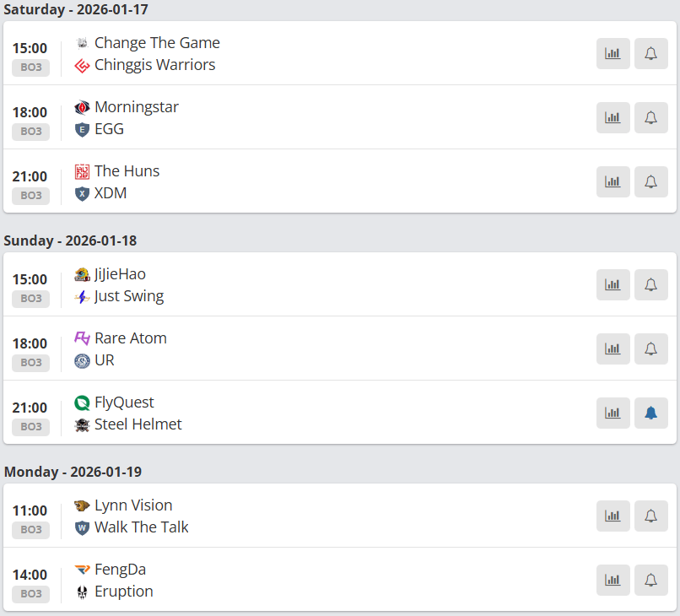Click the Chinggis Warriors team name
The image size is (680, 616).
154,65
